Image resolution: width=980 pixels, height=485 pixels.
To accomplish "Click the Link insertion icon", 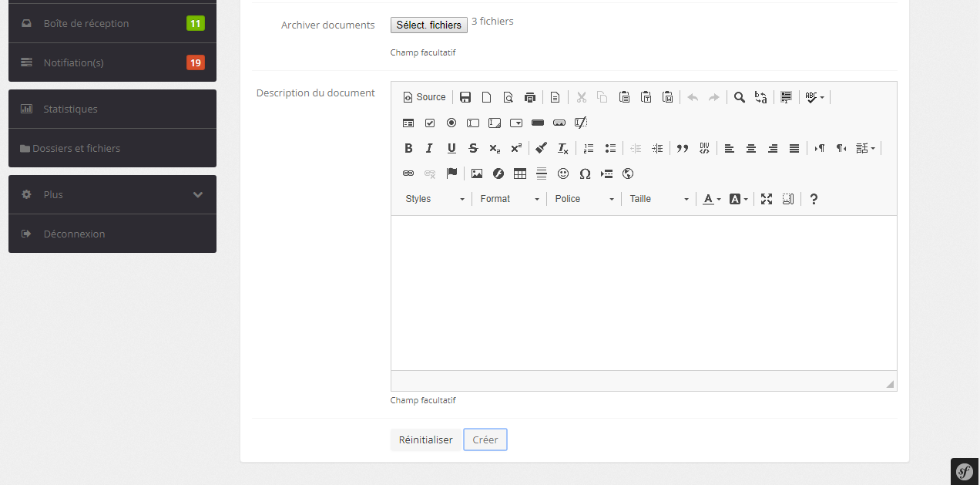I will (408, 173).
